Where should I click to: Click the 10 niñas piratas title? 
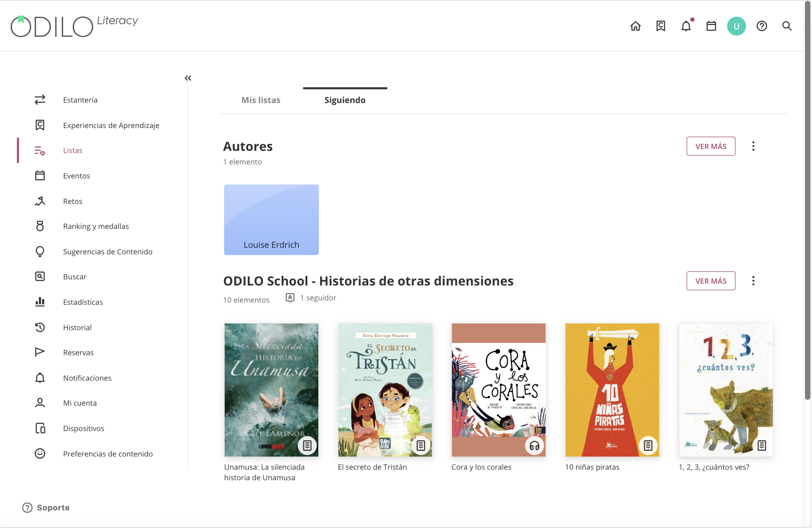[592, 467]
